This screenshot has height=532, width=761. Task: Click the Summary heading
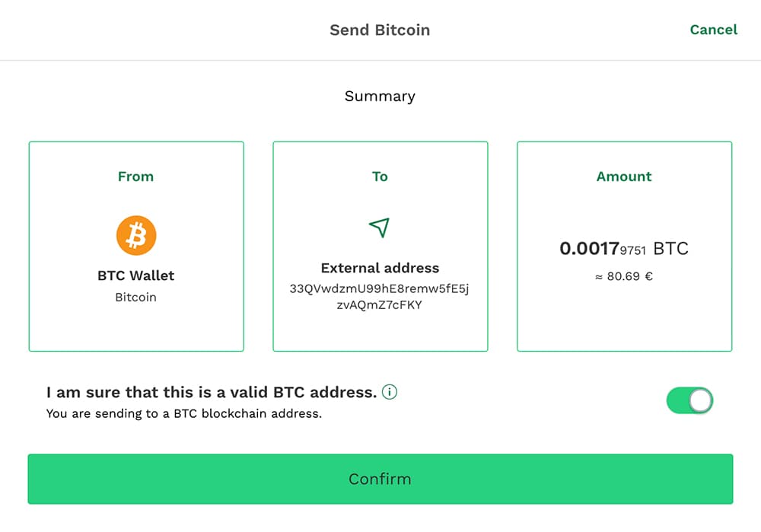(380, 96)
